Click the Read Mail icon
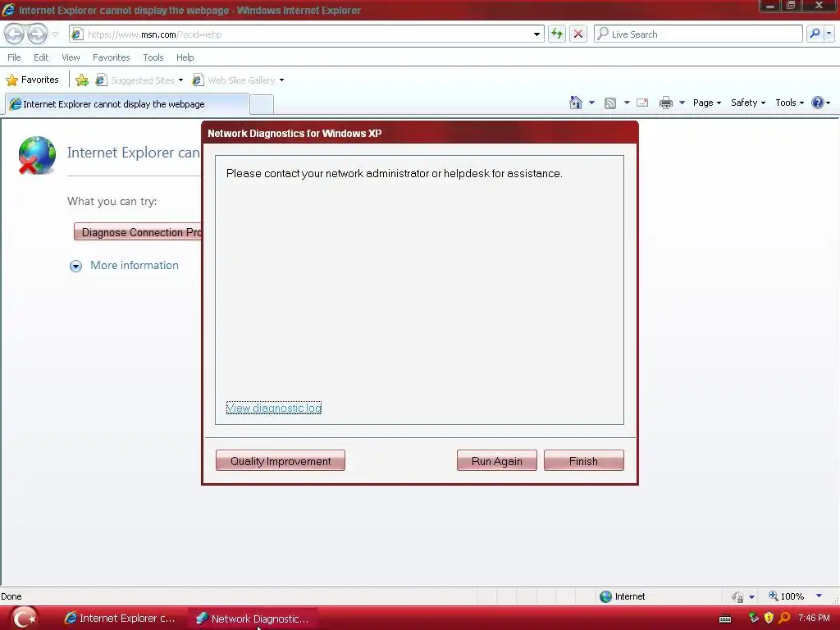840x630 pixels. tap(642, 103)
